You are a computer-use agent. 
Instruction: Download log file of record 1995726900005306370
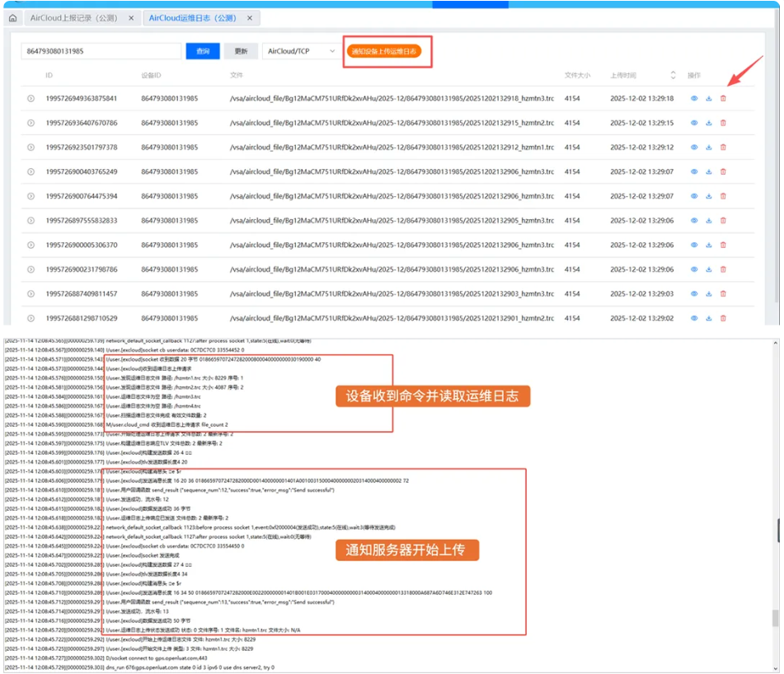click(708, 246)
